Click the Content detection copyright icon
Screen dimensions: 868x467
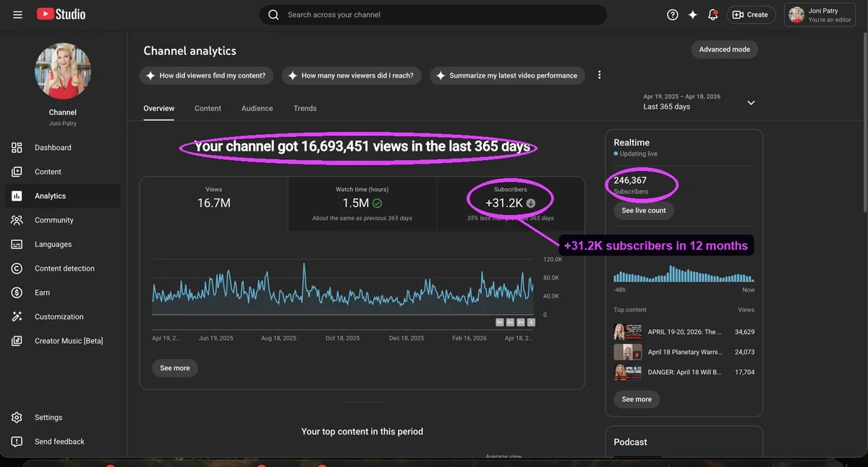pos(17,269)
